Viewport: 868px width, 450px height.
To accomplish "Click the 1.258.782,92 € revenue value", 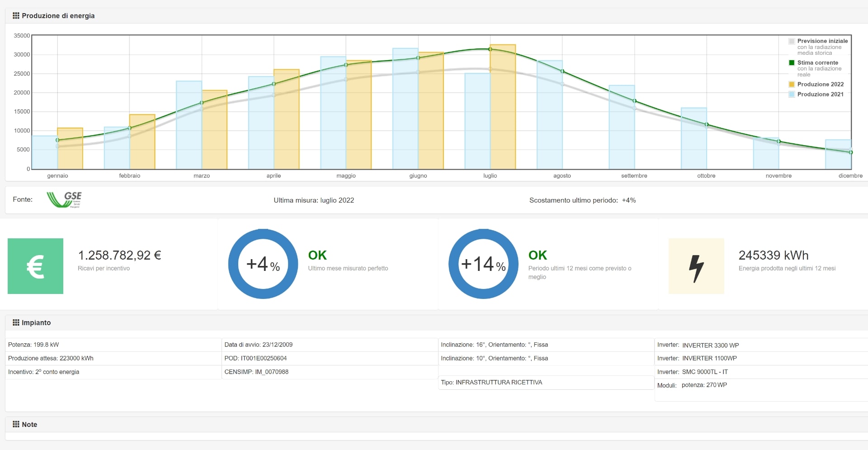I will click(119, 255).
